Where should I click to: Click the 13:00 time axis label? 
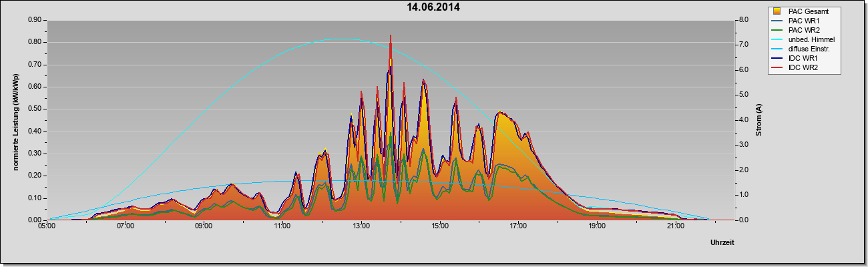[361, 226]
